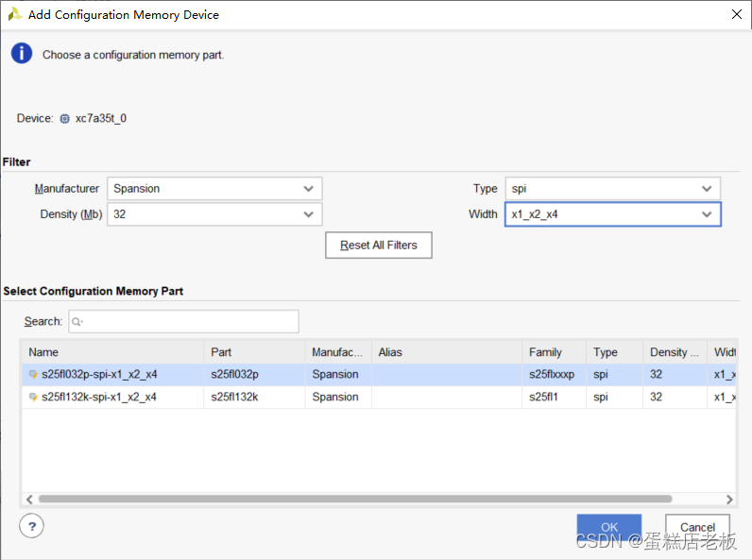Screen dimensions: 752x560
Task: Open the Density (Mb) dropdown showing 32
Action: tap(214, 214)
